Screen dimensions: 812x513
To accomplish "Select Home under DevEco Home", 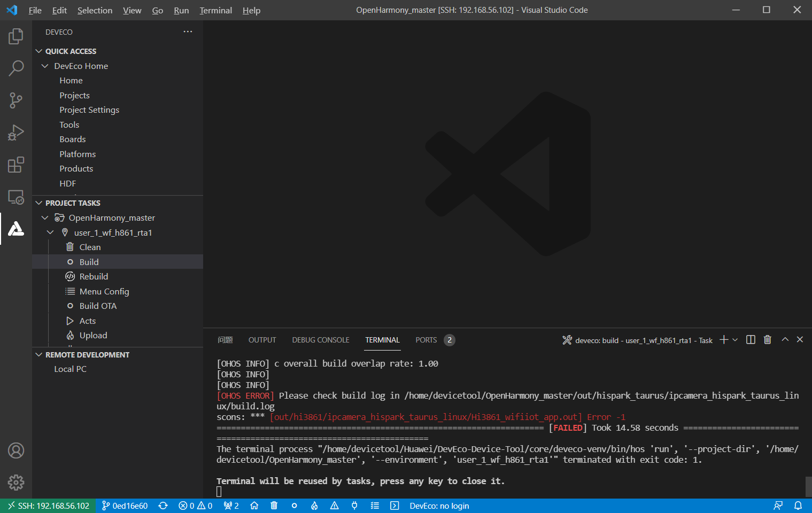I will 118,81.
